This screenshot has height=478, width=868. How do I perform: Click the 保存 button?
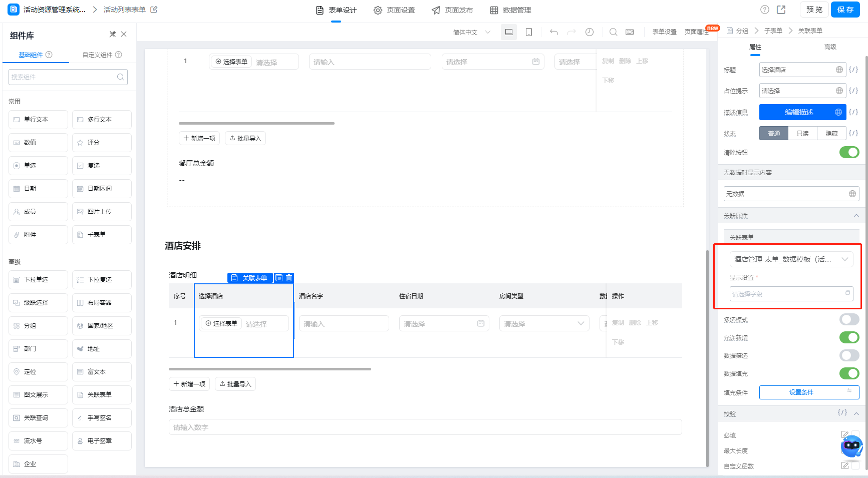click(x=845, y=10)
